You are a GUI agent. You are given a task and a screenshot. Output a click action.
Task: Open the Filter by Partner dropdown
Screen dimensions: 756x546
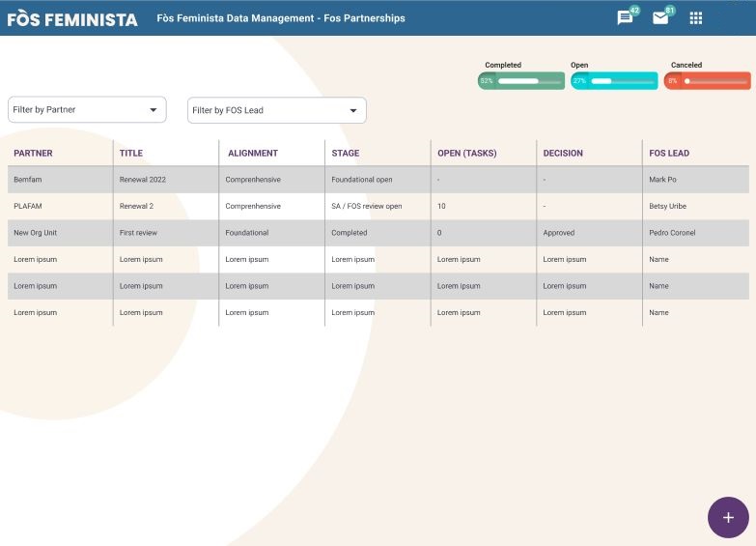tap(87, 109)
